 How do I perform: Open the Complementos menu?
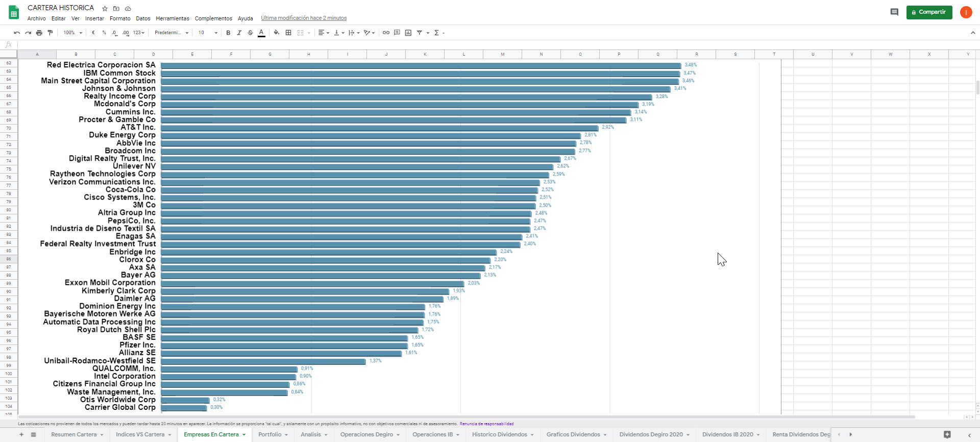(213, 18)
